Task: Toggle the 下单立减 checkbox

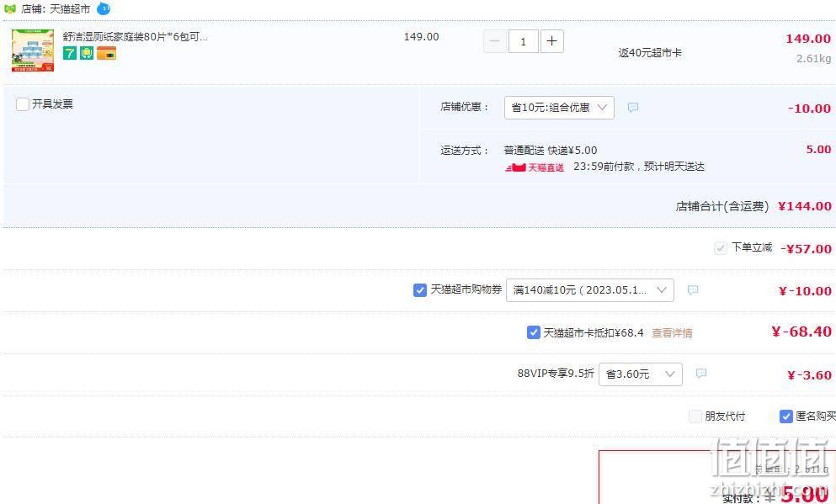Action: [721, 247]
